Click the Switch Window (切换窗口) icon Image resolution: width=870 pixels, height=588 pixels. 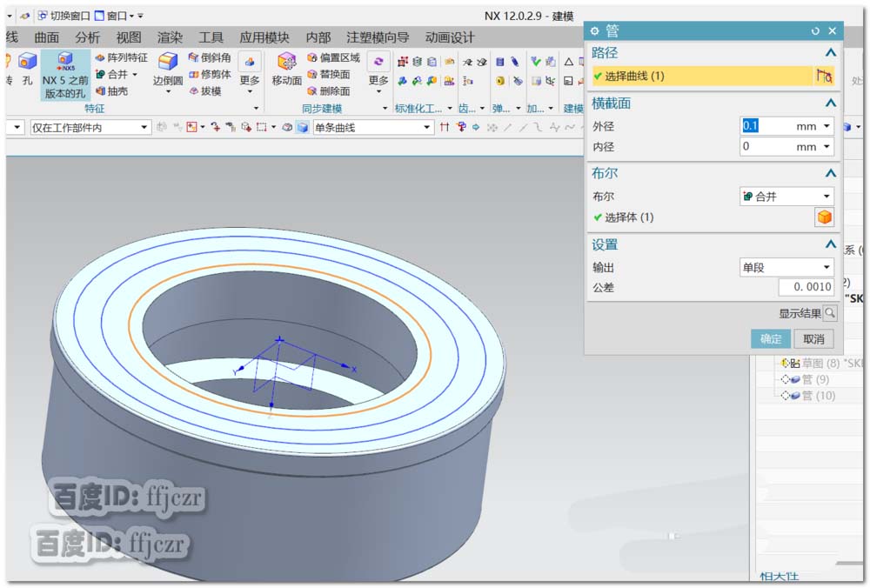pyautogui.click(x=42, y=16)
